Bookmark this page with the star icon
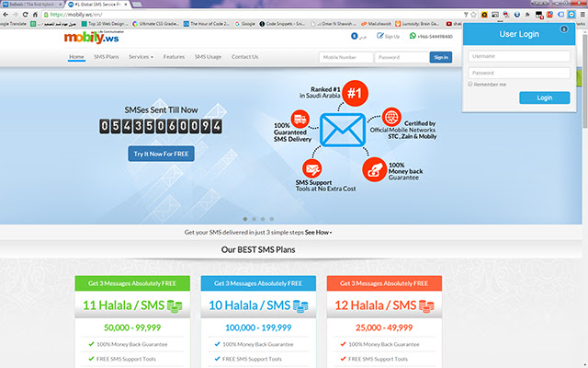The width and height of the screenshot is (588, 368). (473, 15)
